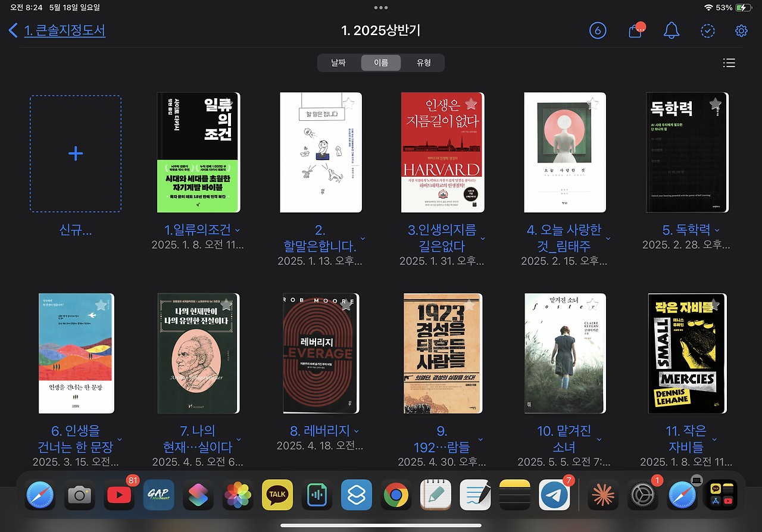
Task: Toggle favorite star on 인생을 건너는 한 문장 cover
Action: pos(101,305)
